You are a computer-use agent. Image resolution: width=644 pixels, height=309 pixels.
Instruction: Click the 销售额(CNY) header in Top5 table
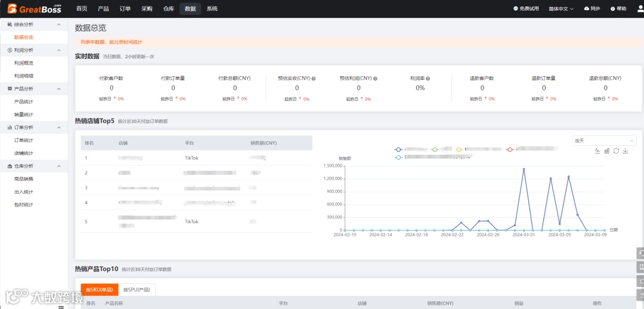coord(264,143)
